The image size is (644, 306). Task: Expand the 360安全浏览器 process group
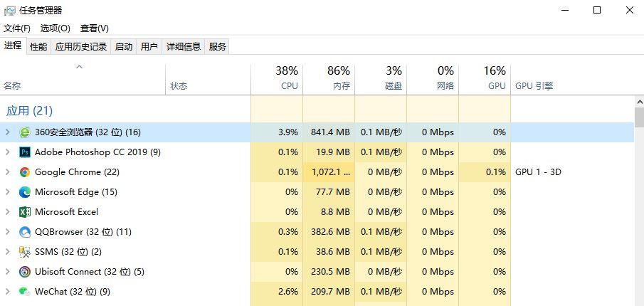point(8,132)
